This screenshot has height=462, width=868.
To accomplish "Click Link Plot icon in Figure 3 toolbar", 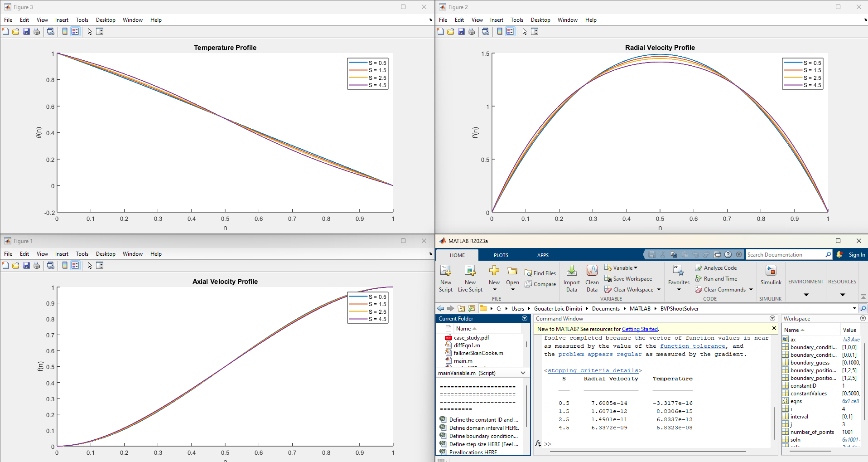I will pos(51,31).
